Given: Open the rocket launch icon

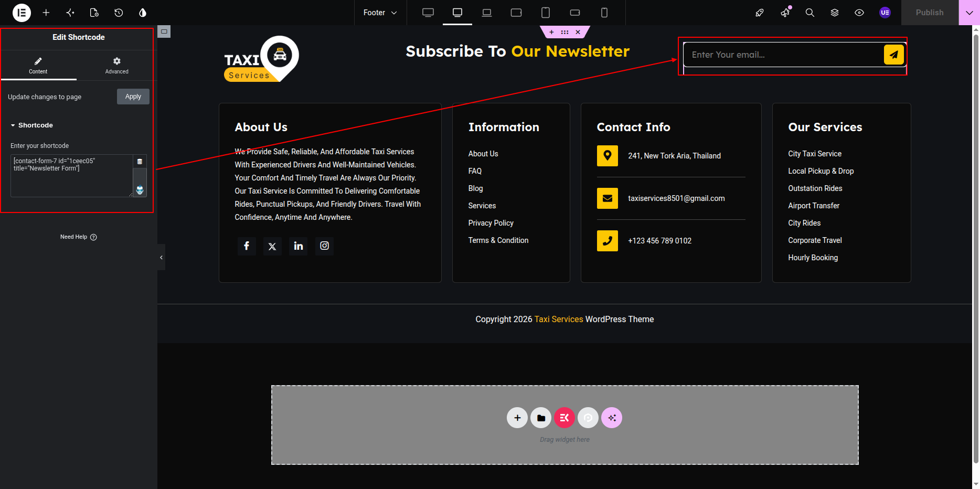Looking at the screenshot, I should (760, 13).
